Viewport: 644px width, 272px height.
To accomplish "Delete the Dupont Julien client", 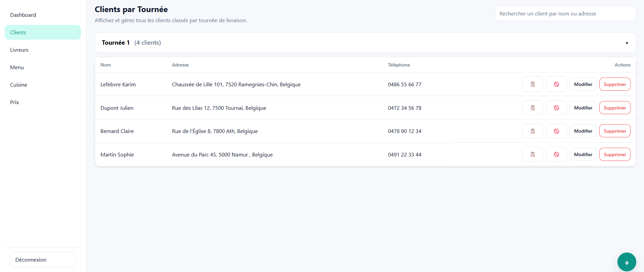I will pyautogui.click(x=615, y=108).
